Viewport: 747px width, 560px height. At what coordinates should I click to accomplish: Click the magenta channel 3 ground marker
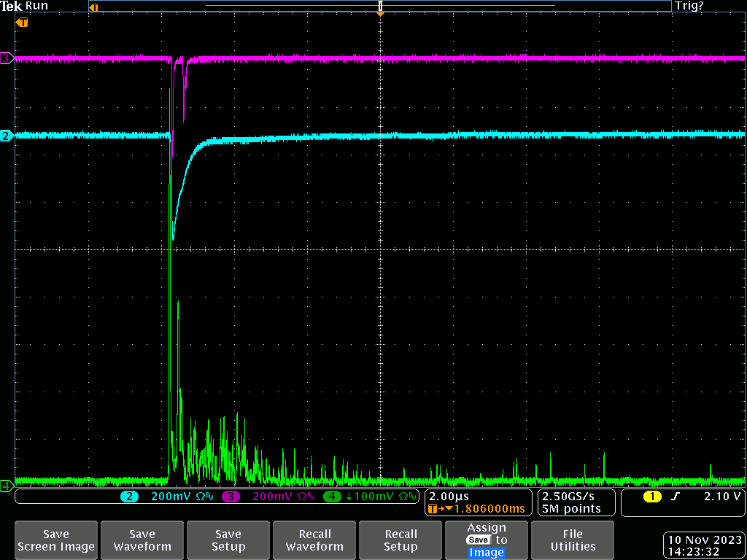click(7, 58)
